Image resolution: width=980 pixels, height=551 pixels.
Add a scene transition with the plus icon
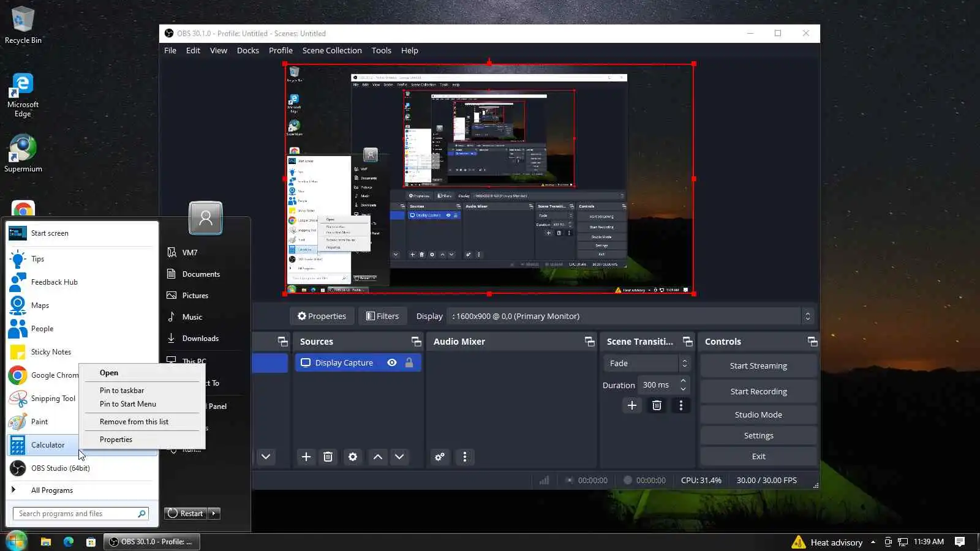[632, 405]
